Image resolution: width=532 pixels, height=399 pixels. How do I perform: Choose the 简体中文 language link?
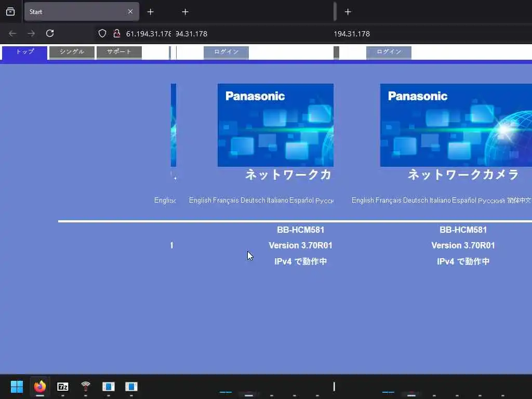519,201
